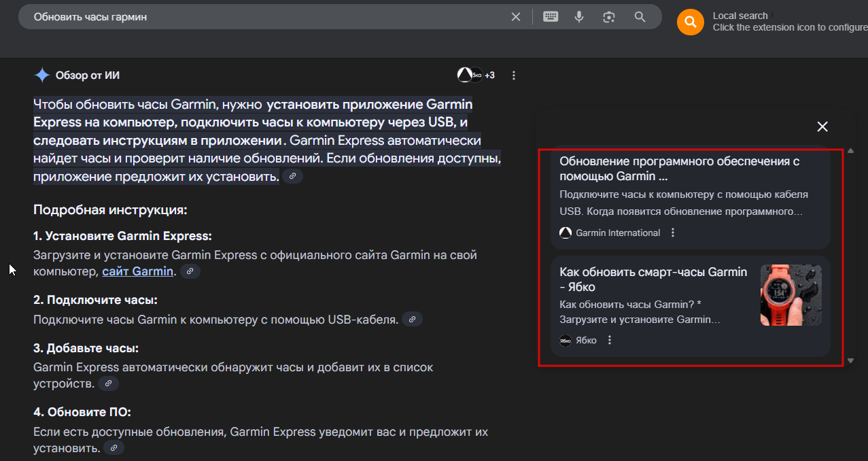Open the AI overview three-dot menu

tap(514, 75)
